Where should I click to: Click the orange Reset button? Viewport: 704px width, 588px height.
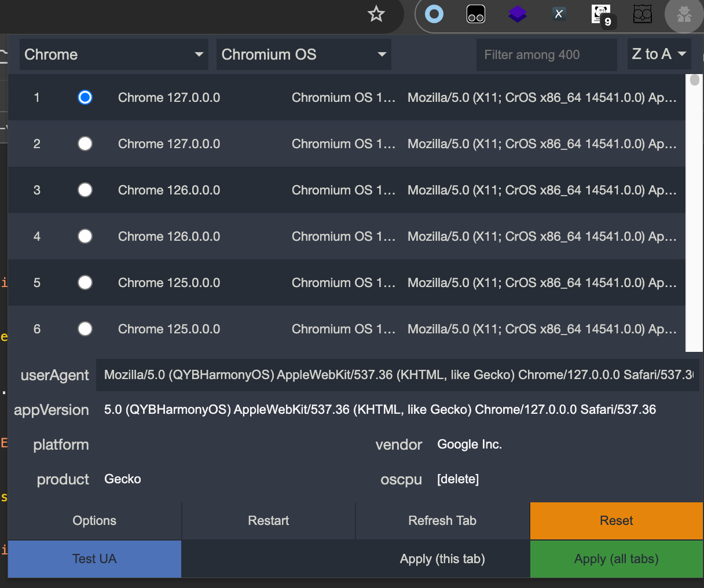point(617,521)
